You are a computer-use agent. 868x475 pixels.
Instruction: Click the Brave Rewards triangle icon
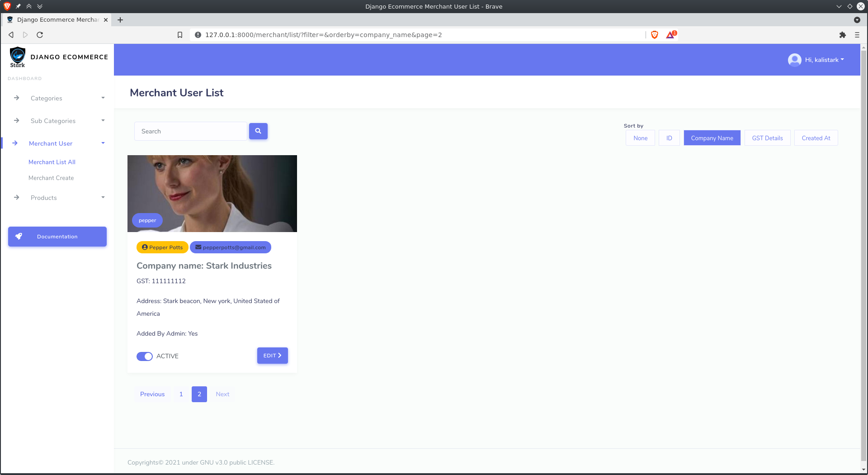[x=670, y=35]
